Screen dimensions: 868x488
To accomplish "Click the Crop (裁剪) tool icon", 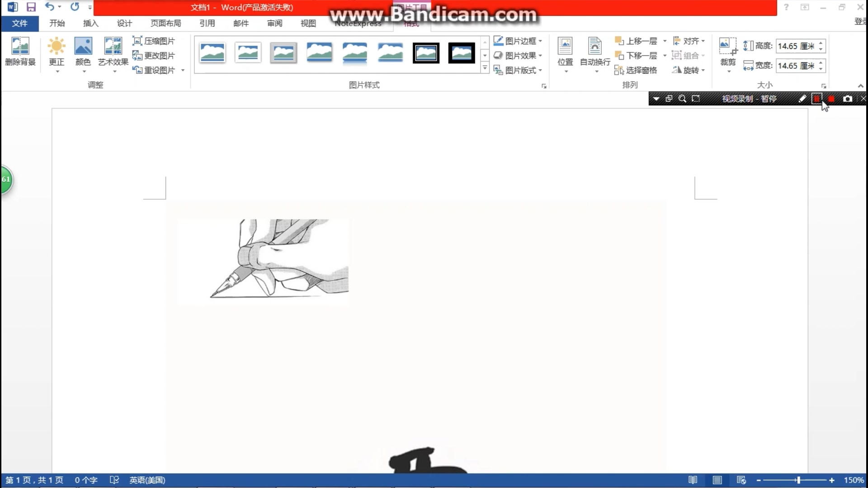I will [x=727, y=45].
